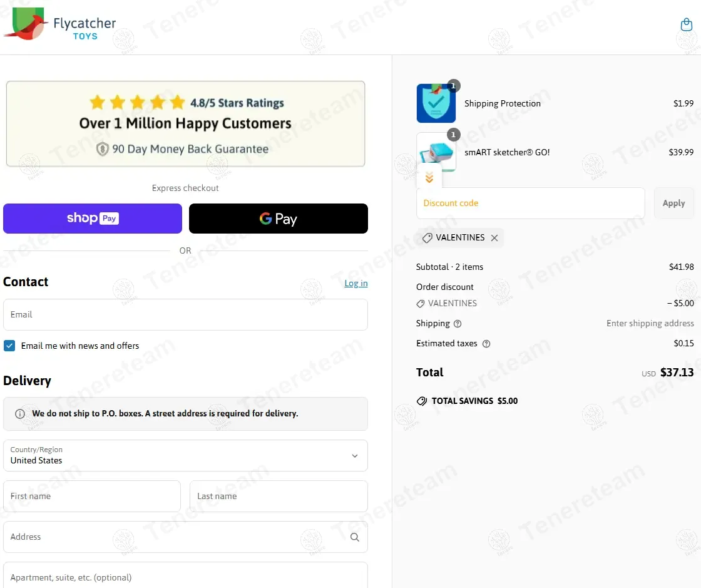Click the Shipping help question mark icon
The height and width of the screenshot is (588, 701).
(x=458, y=324)
